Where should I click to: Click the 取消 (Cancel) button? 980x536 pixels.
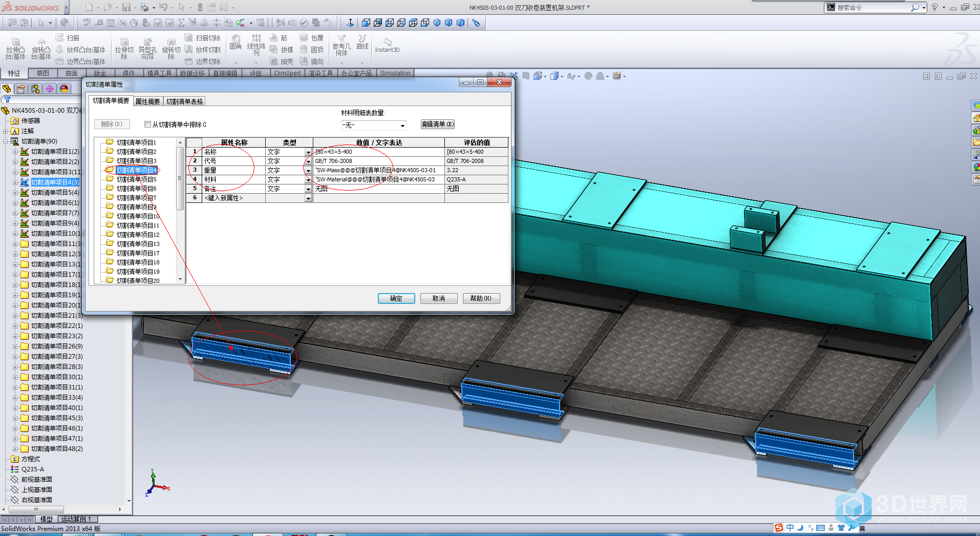(439, 298)
